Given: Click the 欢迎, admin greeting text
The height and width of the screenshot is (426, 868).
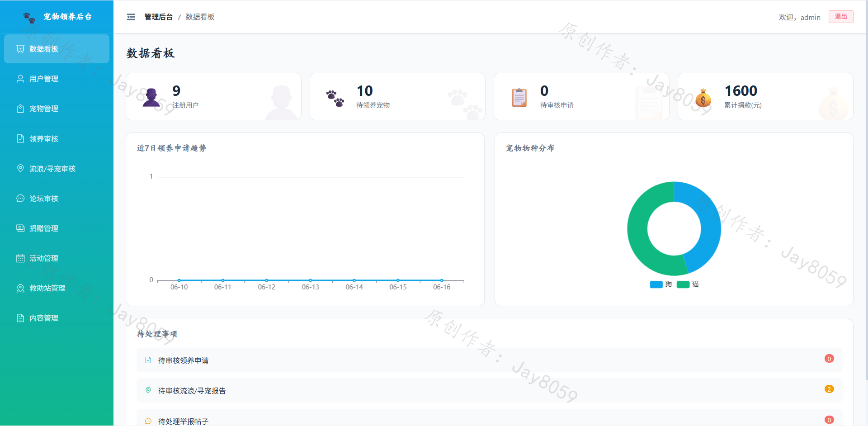Looking at the screenshot, I should click(x=799, y=17).
